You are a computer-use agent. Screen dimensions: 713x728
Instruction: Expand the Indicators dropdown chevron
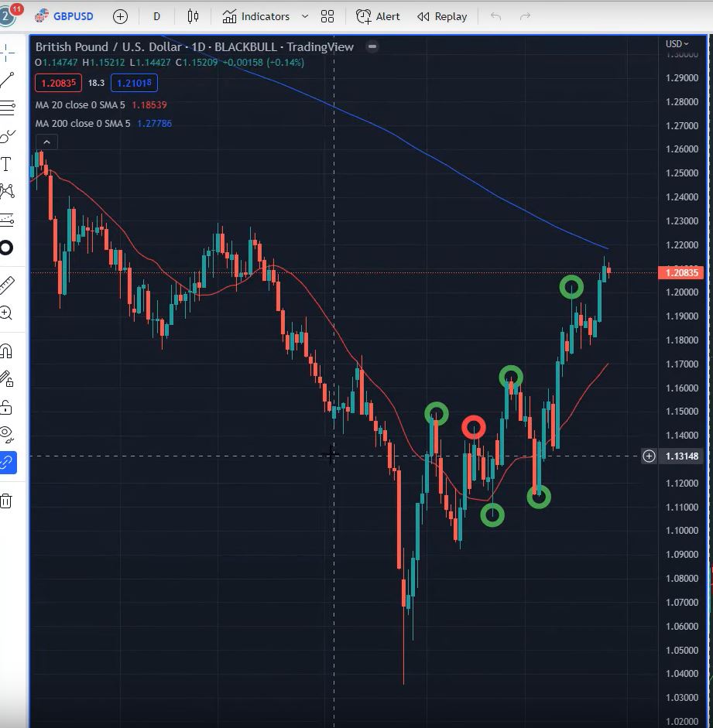304,16
